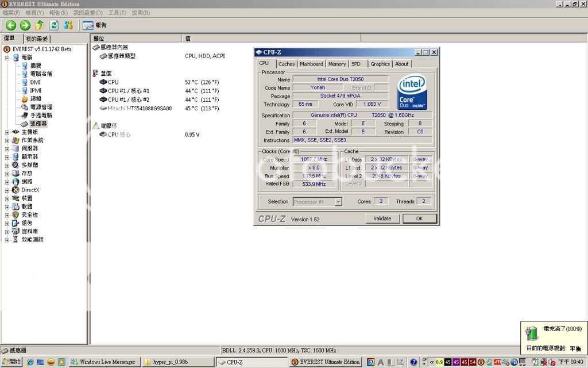Go back with the green left arrow

[11, 25]
